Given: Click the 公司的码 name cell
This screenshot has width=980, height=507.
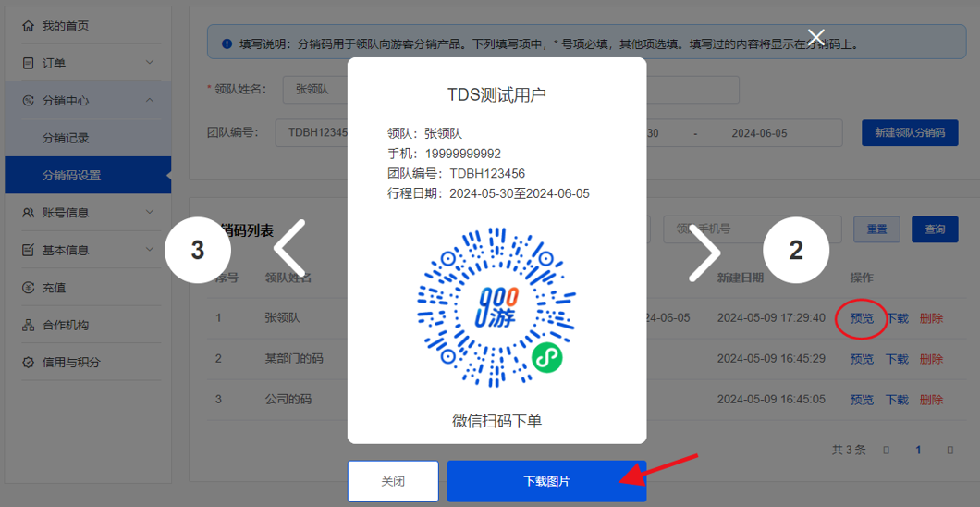Looking at the screenshot, I should click(x=288, y=400).
